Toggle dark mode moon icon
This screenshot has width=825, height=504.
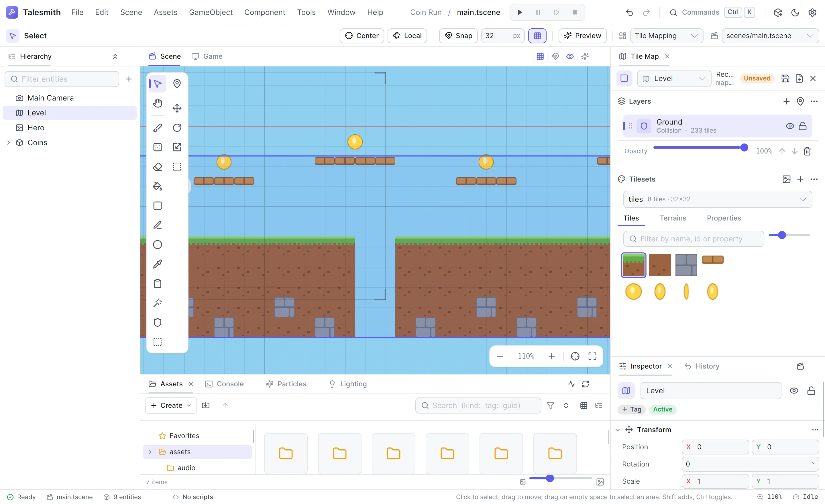(x=795, y=12)
